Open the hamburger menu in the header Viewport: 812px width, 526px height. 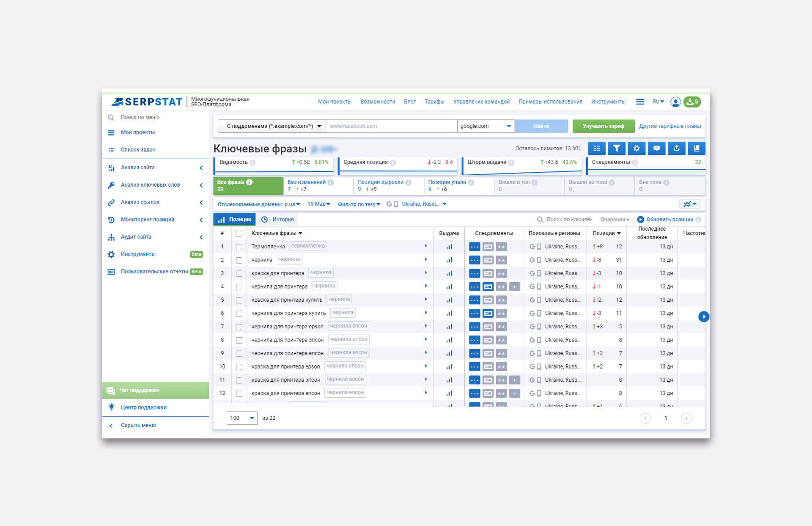click(x=640, y=102)
